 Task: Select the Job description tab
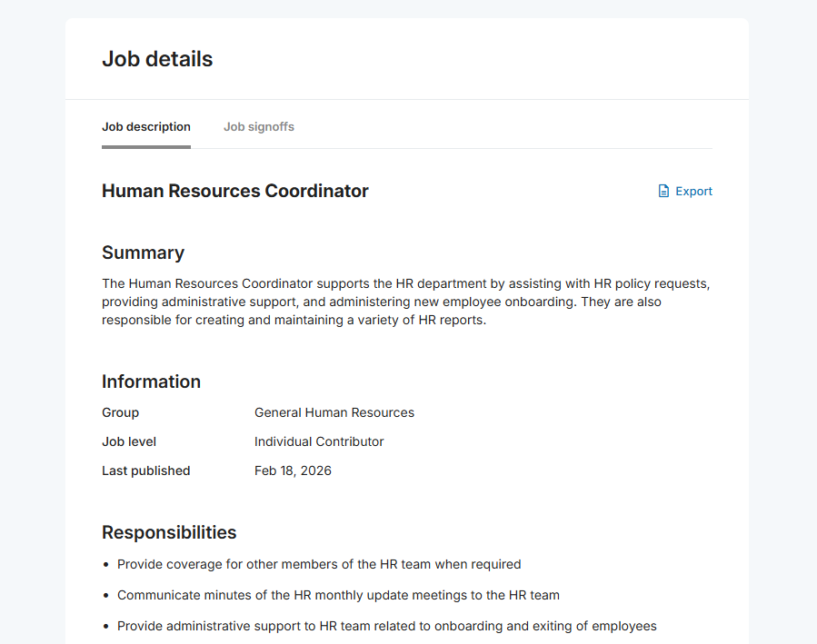click(145, 126)
